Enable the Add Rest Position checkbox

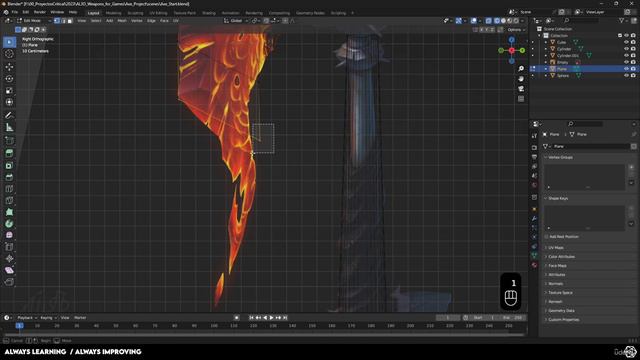coord(546,237)
